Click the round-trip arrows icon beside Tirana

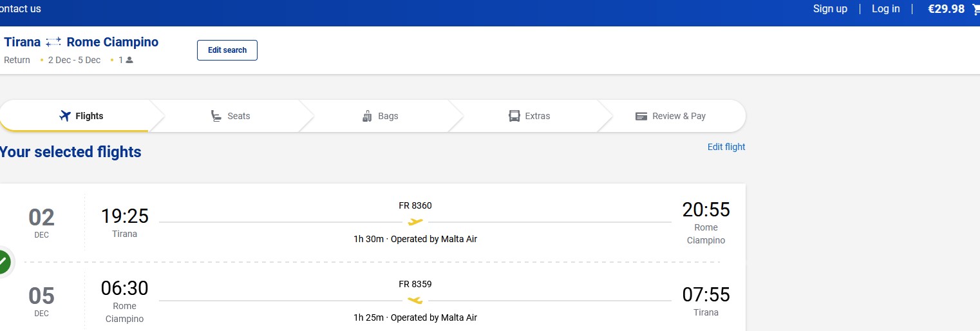(53, 42)
